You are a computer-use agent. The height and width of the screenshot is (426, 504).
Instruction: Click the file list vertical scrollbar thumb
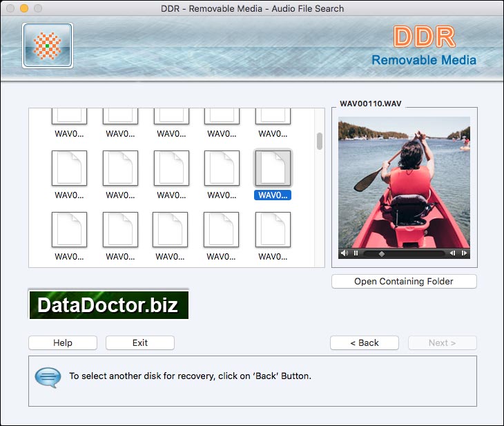coord(320,141)
